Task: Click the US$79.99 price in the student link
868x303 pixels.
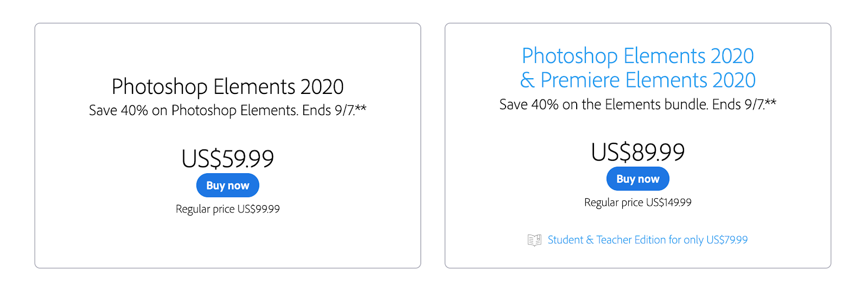Action: pyautogui.click(x=726, y=240)
